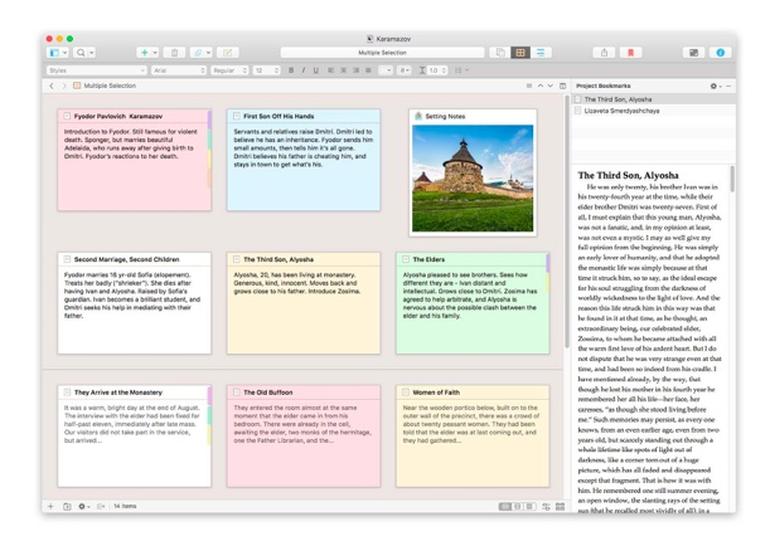This screenshot has width=770, height=546.
Task: Click the Trash toolbar icon
Action: [174, 53]
